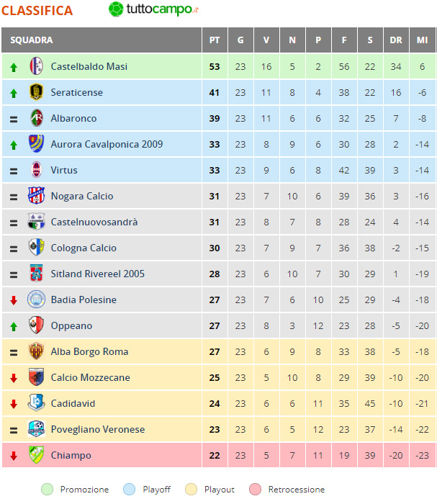
Task: Click the DR column header
Action: 396,40
